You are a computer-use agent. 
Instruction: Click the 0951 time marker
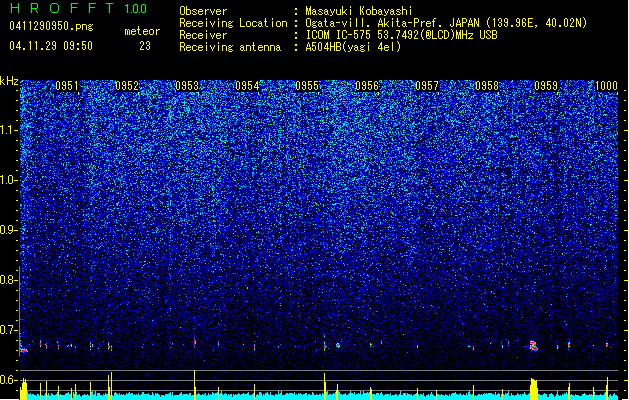(x=67, y=85)
